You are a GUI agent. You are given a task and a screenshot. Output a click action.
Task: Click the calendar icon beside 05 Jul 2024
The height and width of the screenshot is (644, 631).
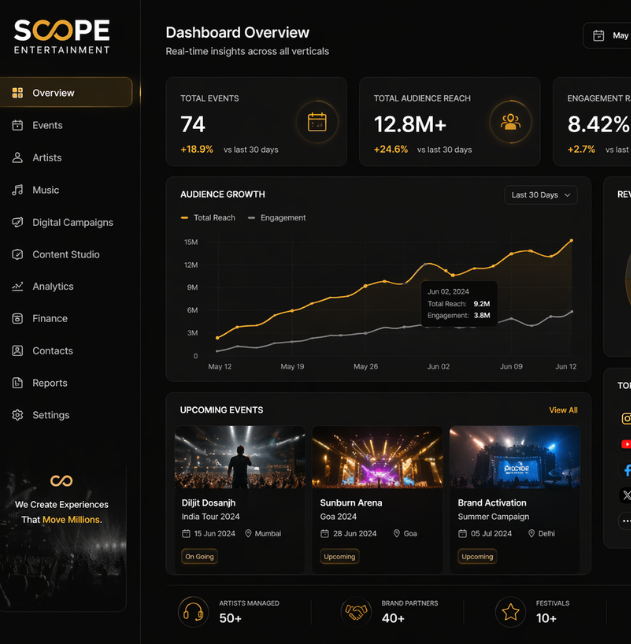pos(463,534)
